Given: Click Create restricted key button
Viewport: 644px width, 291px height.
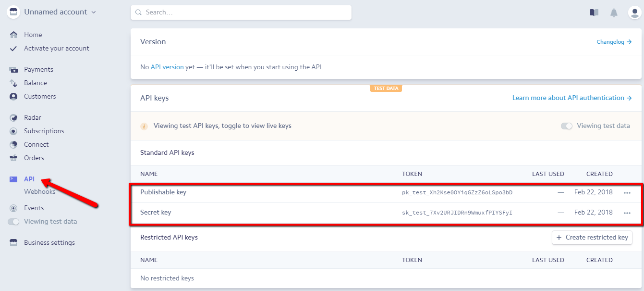Looking at the screenshot, I should [x=592, y=238].
